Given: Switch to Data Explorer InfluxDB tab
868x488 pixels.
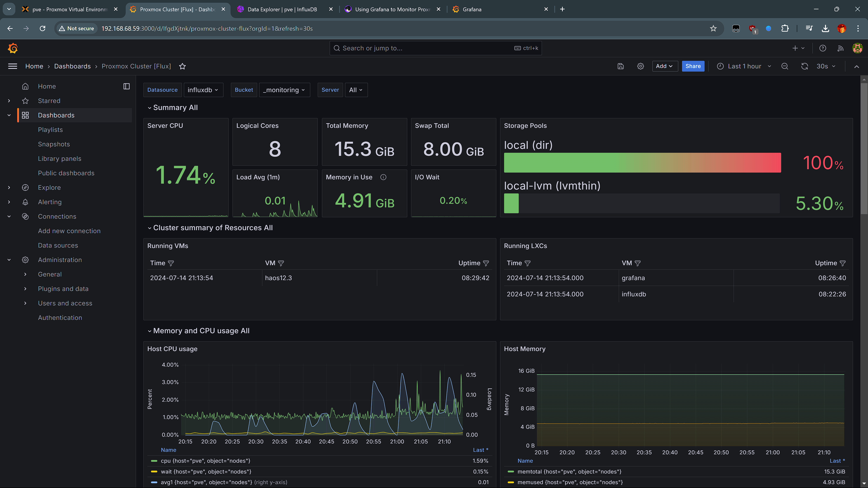Looking at the screenshot, I should tap(282, 9).
